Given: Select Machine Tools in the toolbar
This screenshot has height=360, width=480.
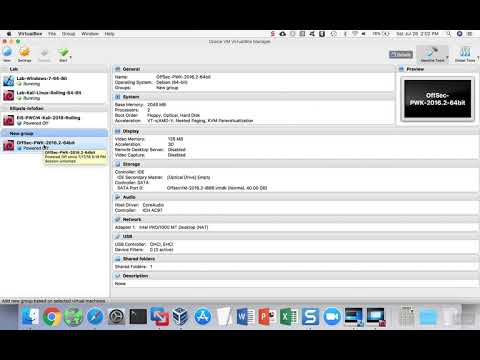Looking at the screenshot, I should coord(432,54).
